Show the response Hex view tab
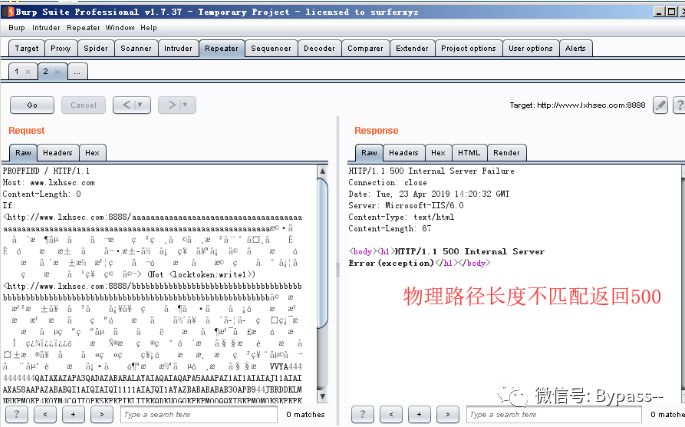 tap(438, 153)
